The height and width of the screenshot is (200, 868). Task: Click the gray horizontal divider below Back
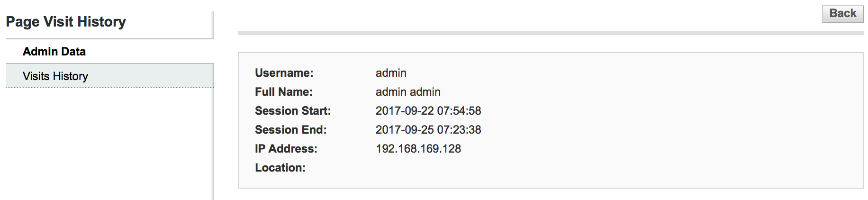pos(551,33)
